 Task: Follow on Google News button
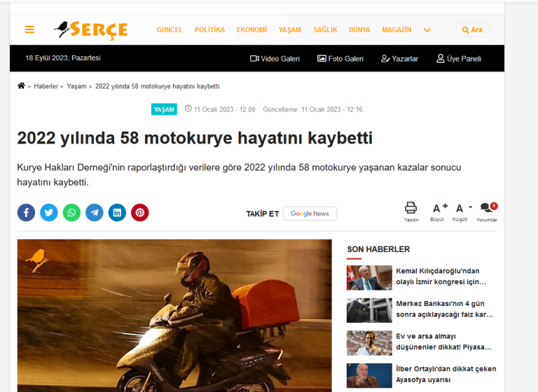310,213
